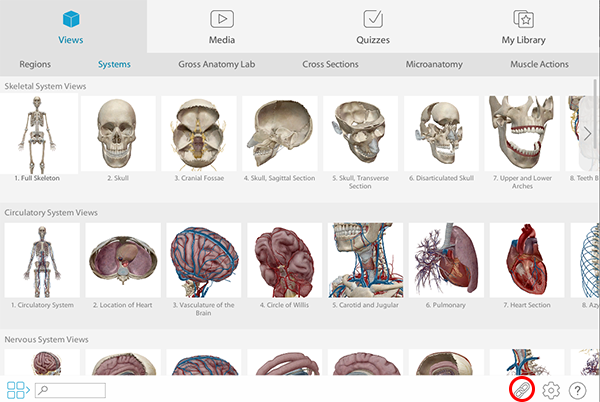Open the Full Skeleton view
This screenshot has height=402, width=600.
click(38, 133)
